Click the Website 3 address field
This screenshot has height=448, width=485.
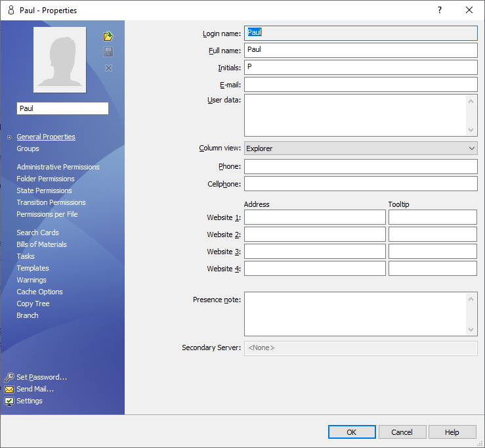(x=315, y=252)
